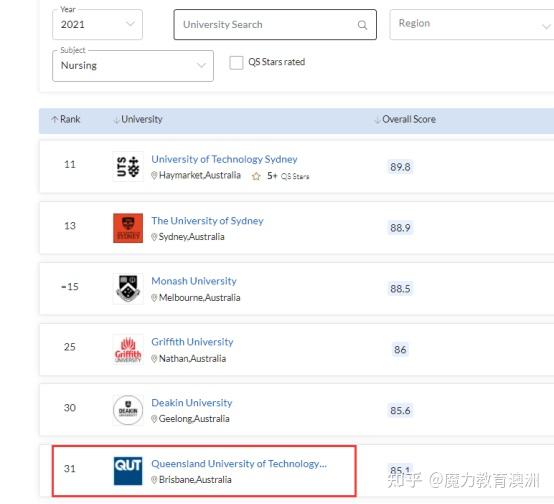Screen dimensions: 554x504
Task: Open the Region dropdown
Action: point(472,25)
